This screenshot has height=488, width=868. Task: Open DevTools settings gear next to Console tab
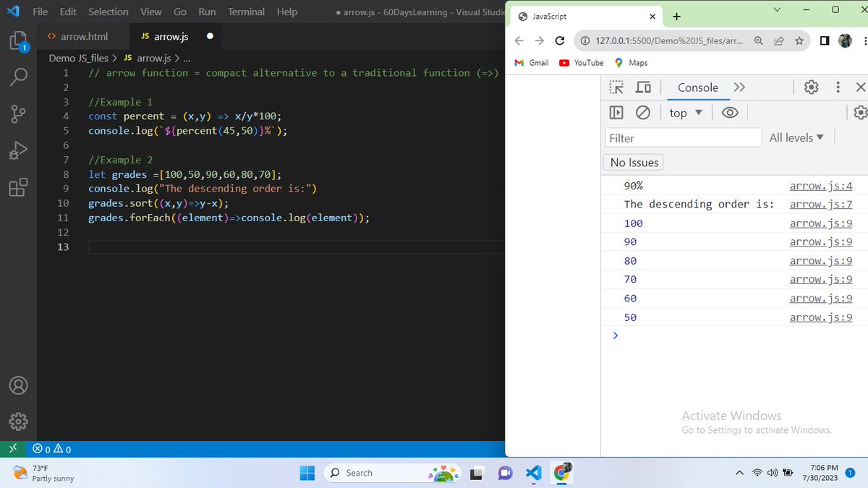[x=812, y=87]
